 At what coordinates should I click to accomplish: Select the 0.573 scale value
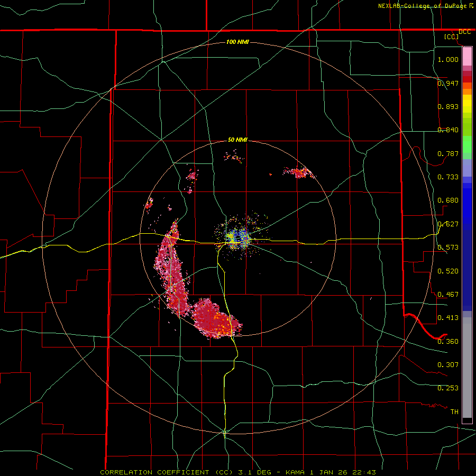tap(448, 247)
